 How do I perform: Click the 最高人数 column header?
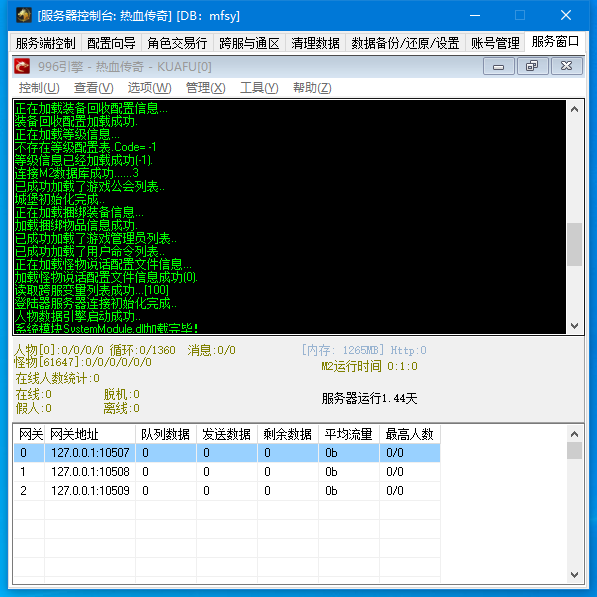point(410,434)
